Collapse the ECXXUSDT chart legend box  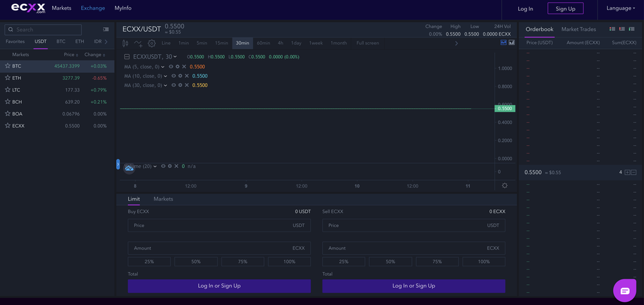pyautogui.click(x=127, y=57)
